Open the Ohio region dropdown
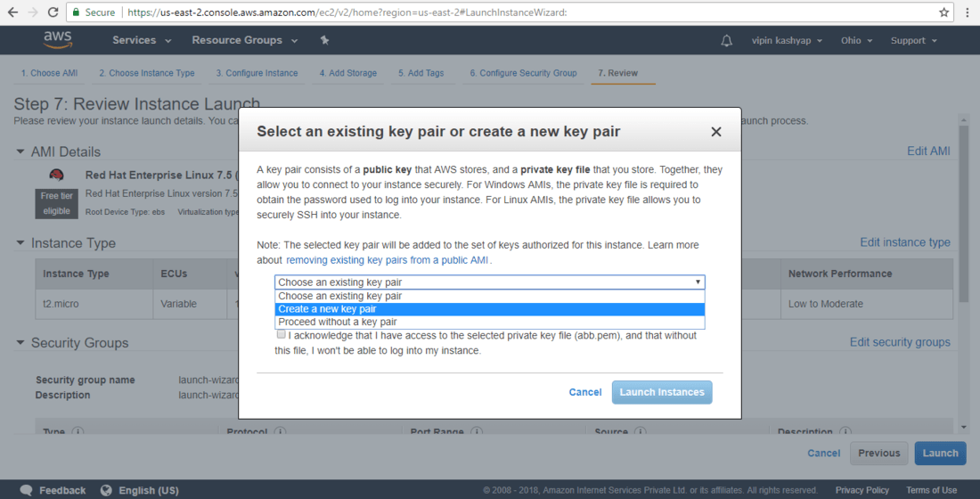Screen dimensions: 980x499 point(855,40)
